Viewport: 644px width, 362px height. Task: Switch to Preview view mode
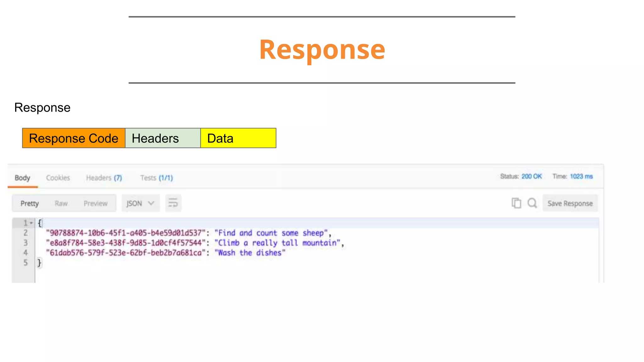96,203
